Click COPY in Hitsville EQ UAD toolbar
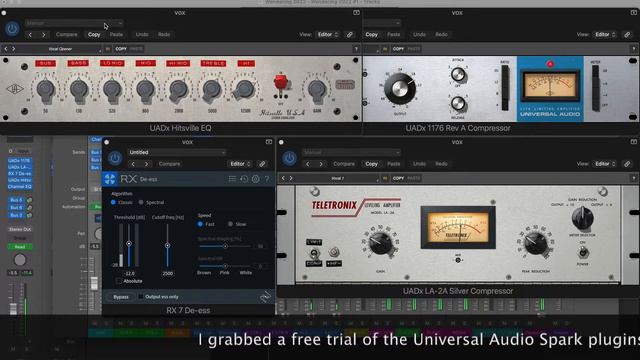This screenshot has height=360, width=640. click(x=121, y=49)
